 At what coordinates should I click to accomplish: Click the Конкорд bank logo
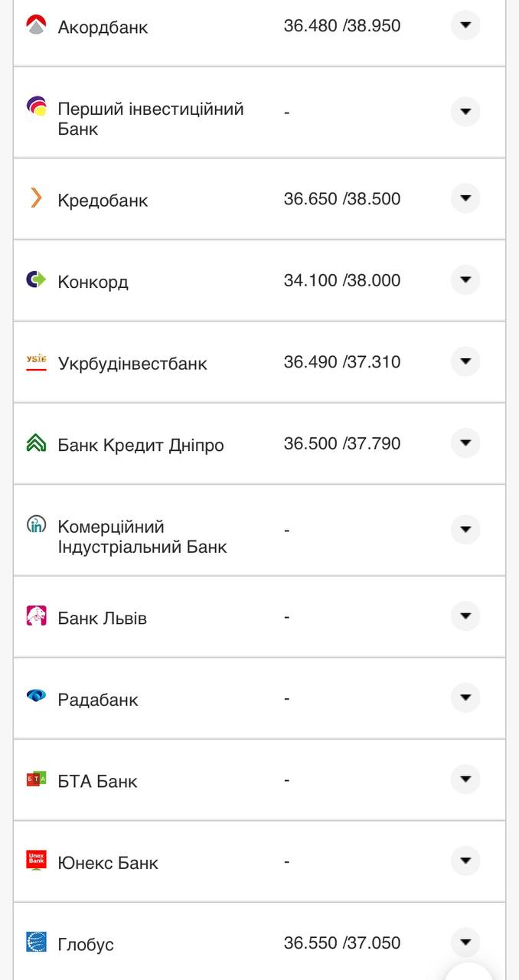(x=36, y=279)
